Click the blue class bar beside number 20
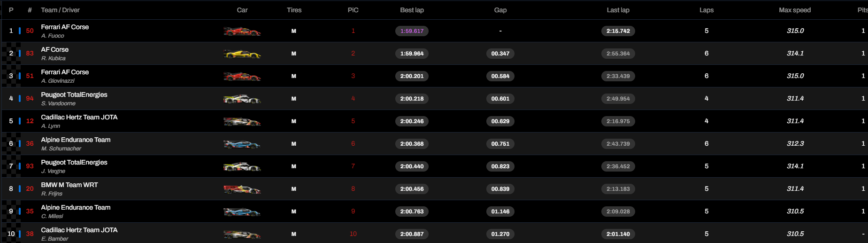Viewport: 868px width, 243px height. point(20,188)
